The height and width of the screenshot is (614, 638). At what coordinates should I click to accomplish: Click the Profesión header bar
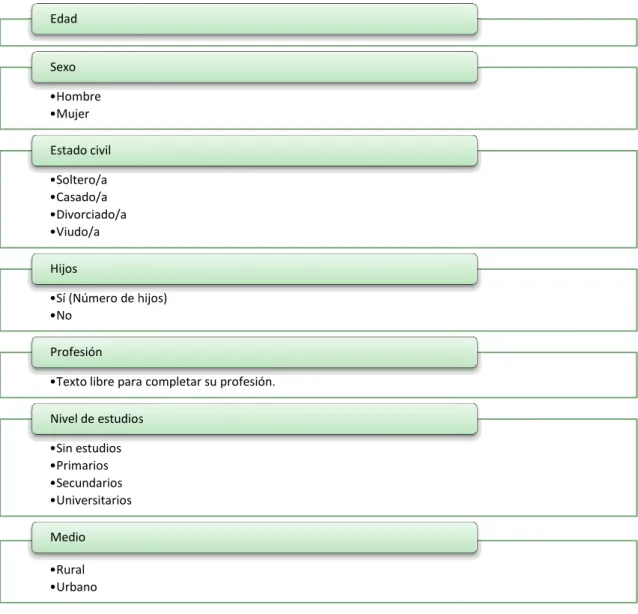pyautogui.click(x=254, y=352)
